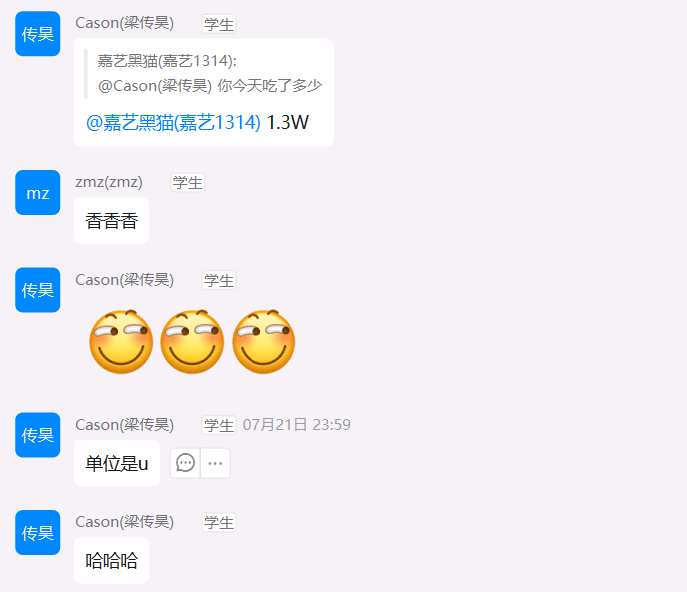The height and width of the screenshot is (592, 687).
Task: Click the first smirking emoji
Action: tap(121, 341)
